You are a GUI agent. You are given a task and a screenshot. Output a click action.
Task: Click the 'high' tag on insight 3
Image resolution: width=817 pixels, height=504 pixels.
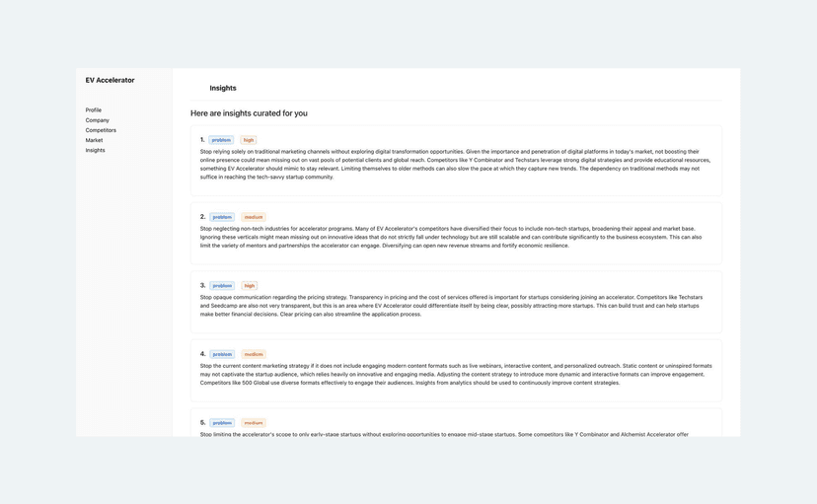point(250,286)
